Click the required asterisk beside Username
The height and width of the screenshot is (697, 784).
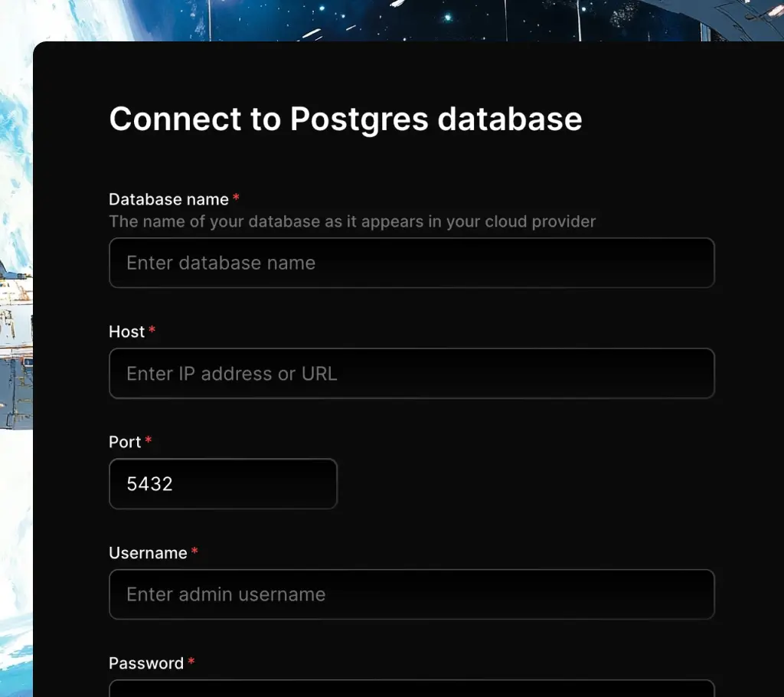tap(194, 551)
